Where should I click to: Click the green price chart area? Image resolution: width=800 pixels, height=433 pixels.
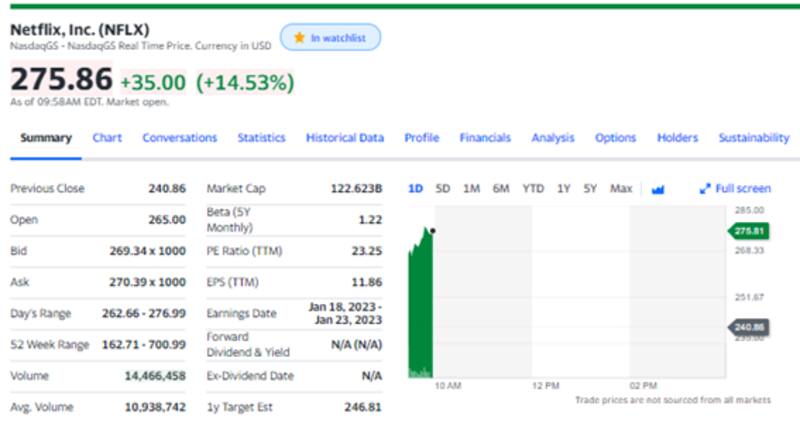(x=420, y=310)
